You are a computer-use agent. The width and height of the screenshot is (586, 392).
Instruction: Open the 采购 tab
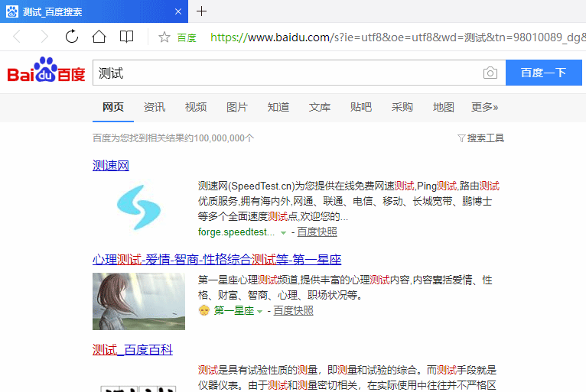402,107
